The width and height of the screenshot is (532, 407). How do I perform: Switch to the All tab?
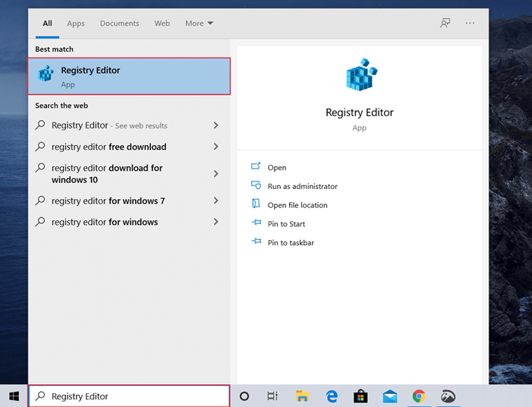click(x=47, y=24)
